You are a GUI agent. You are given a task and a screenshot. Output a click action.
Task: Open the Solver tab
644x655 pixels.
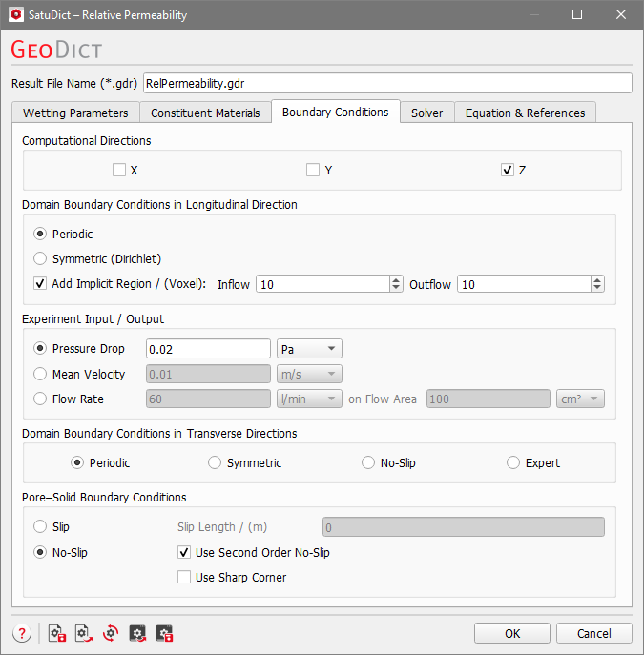click(x=426, y=113)
